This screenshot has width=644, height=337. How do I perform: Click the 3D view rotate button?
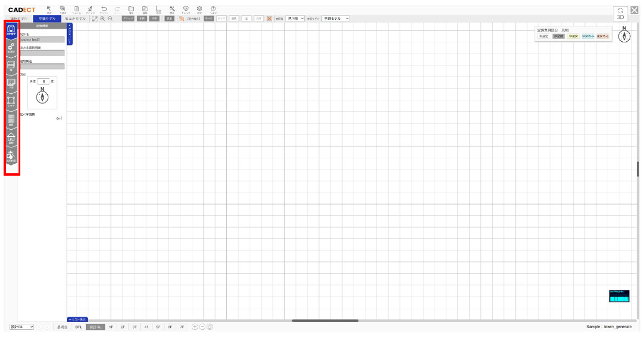pyautogui.click(x=620, y=13)
